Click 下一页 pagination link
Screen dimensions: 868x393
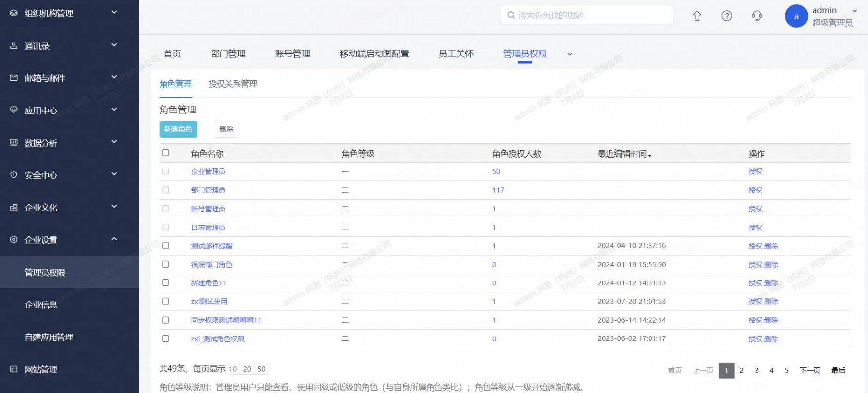[810, 370]
